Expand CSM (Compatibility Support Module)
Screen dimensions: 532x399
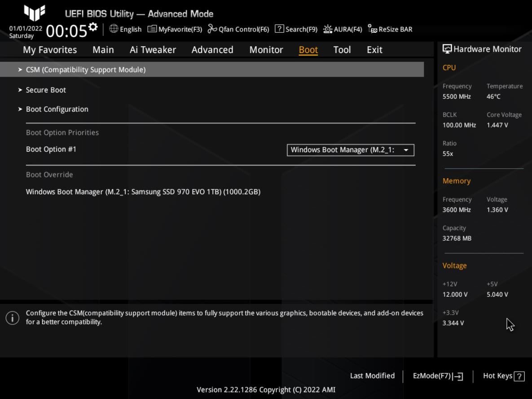coord(212,70)
